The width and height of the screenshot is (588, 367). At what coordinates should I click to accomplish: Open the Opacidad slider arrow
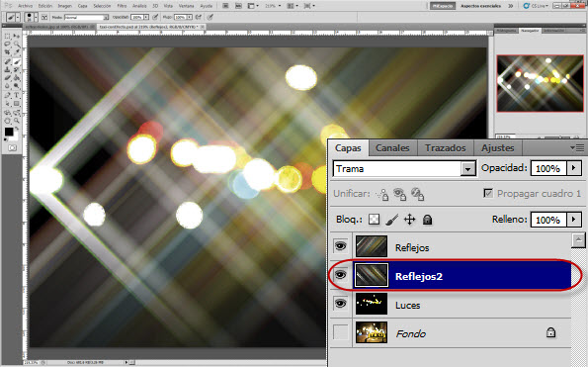tap(573, 168)
